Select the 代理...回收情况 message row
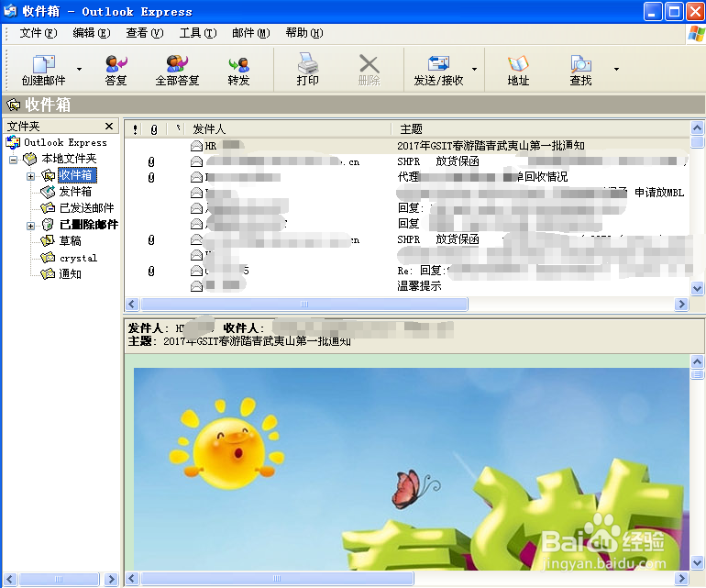This screenshot has height=588, width=706. pos(407,177)
